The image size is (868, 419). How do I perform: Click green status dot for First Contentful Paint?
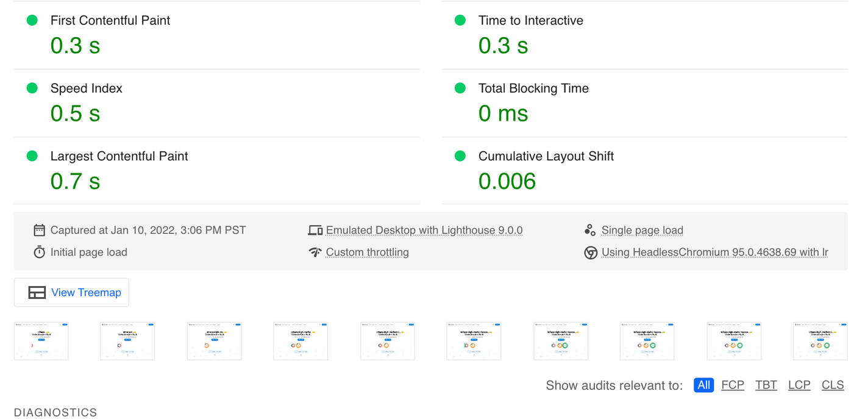(32, 20)
